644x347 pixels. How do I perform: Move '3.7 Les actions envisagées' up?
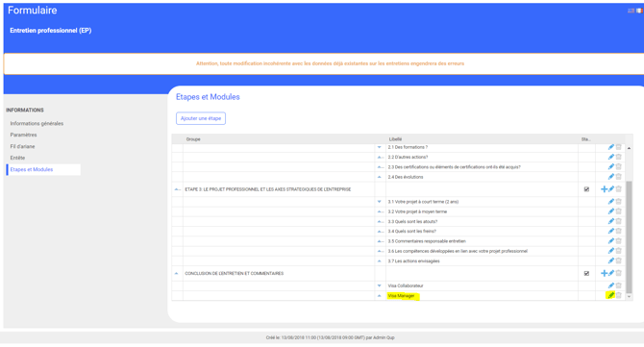click(x=379, y=261)
